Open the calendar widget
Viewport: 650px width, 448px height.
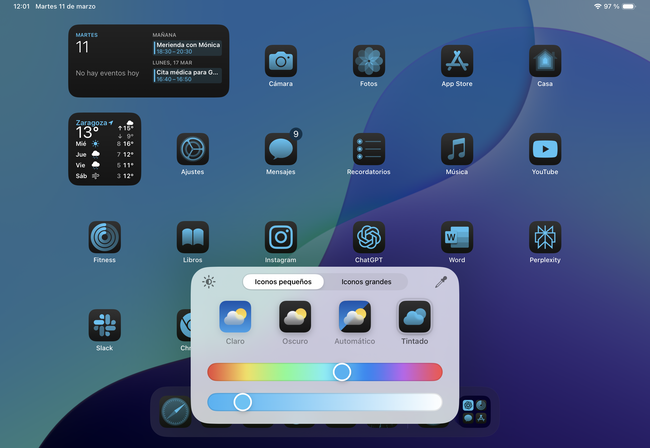point(148,61)
